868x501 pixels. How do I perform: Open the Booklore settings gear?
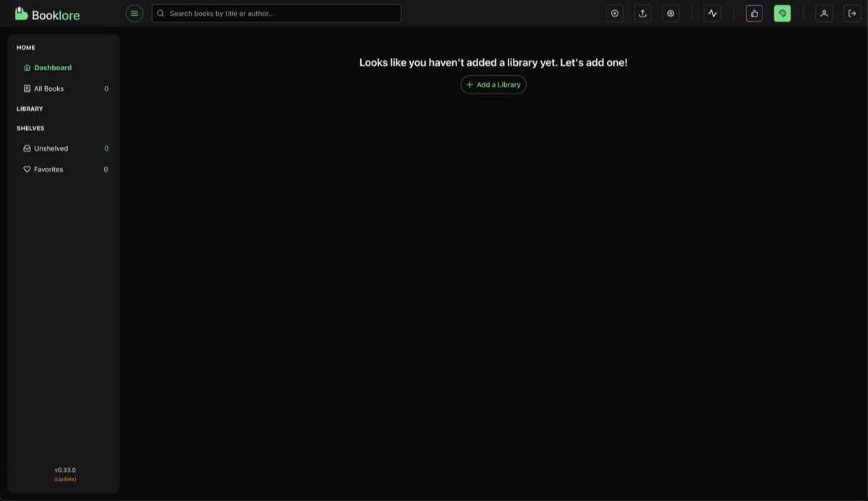[670, 13]
